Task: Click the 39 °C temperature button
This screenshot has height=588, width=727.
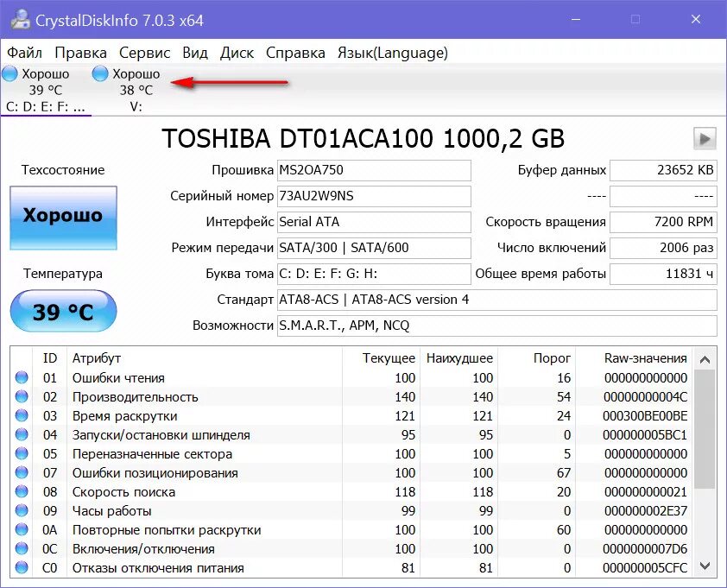Action: pyautogui.click(x=63, y=311)
